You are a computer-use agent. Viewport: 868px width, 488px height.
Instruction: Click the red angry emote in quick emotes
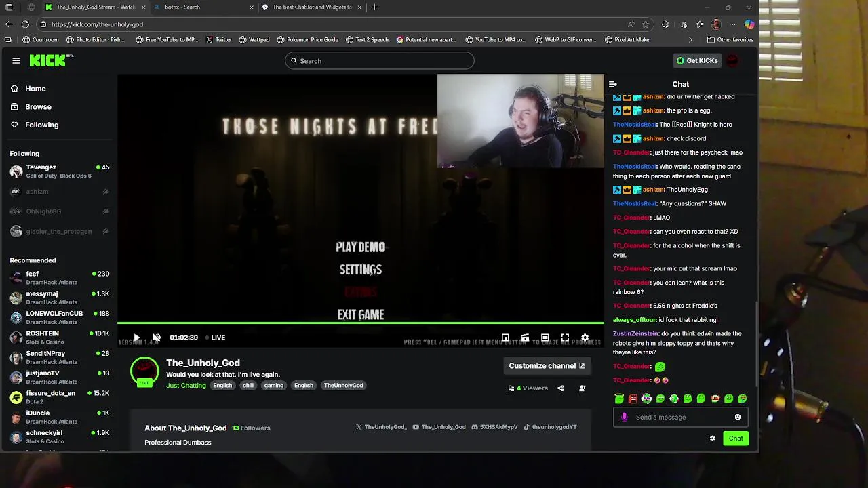point(633,399)
